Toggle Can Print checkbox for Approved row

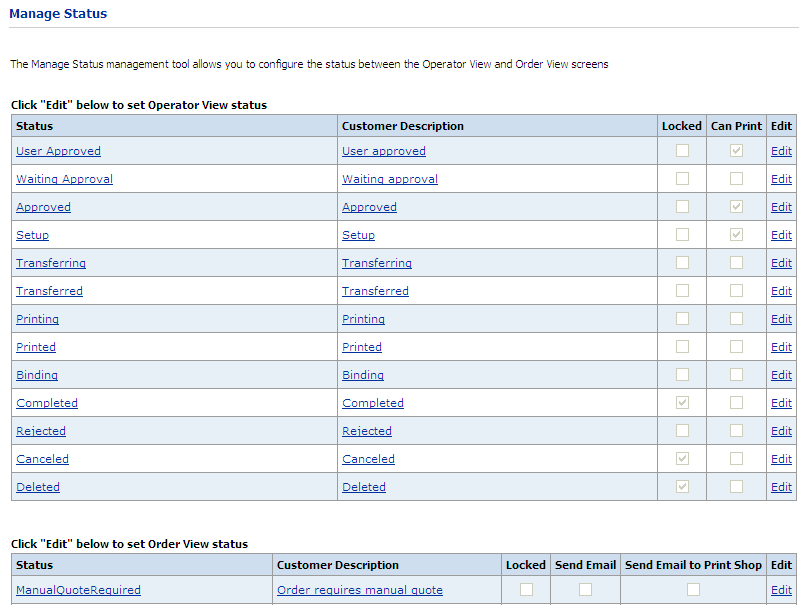736,207
